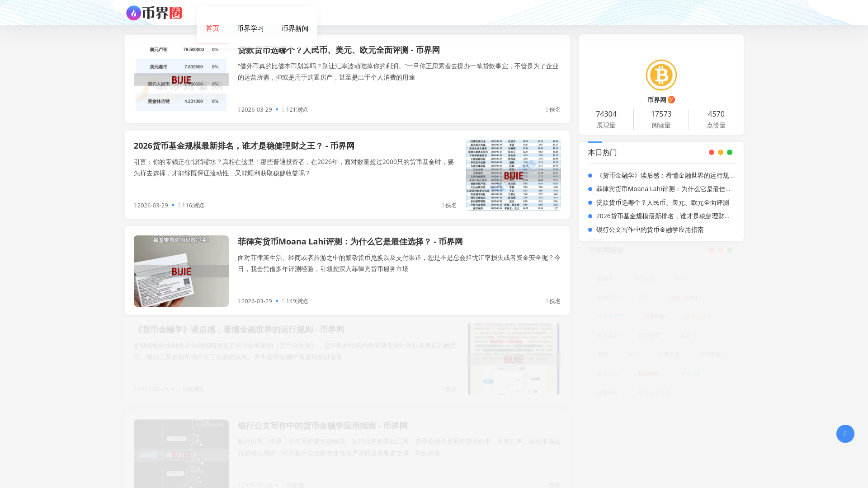
Task: Open article 银行公文写作中的货币金融学应用指南 title
Action: [x=322, y=426]
